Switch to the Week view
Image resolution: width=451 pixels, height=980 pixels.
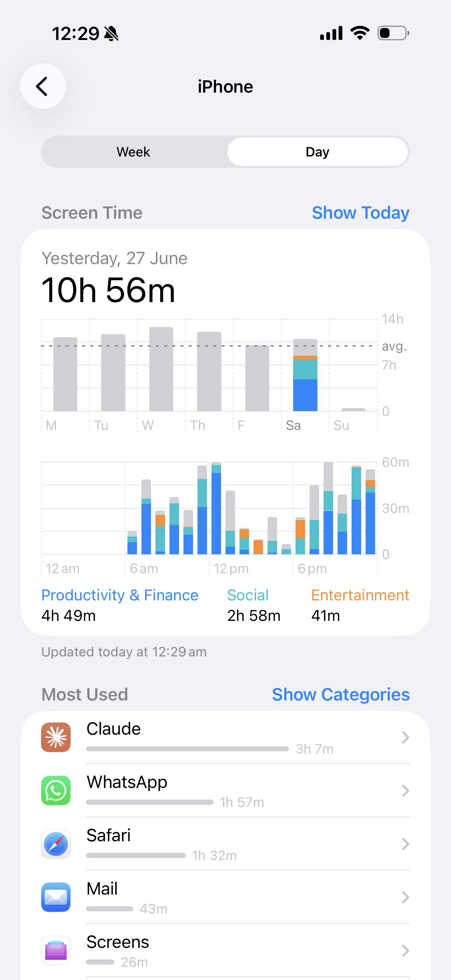134,152
